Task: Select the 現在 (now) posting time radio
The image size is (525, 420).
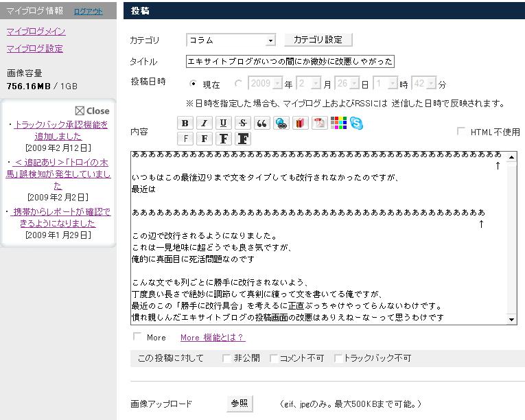Action: (x=193, y=84)
